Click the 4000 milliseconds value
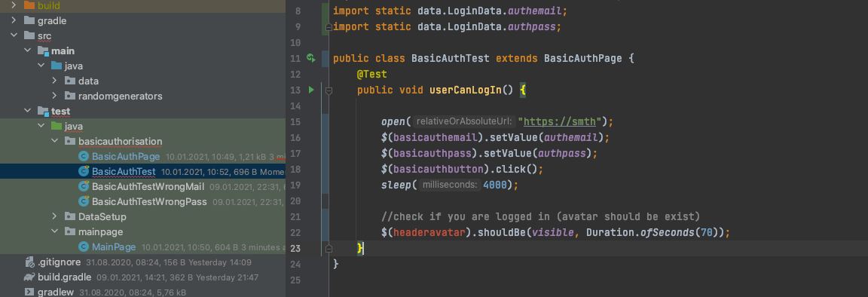 coord(495,185)
